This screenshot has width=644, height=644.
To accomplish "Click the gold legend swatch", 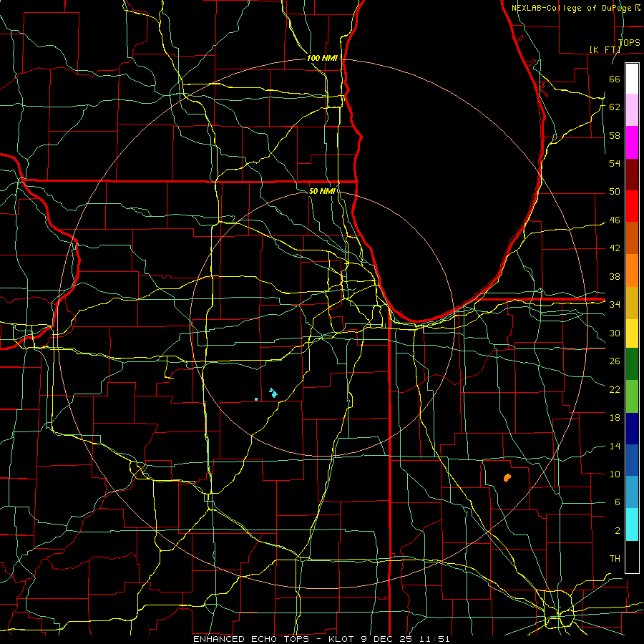I will 632,303.
